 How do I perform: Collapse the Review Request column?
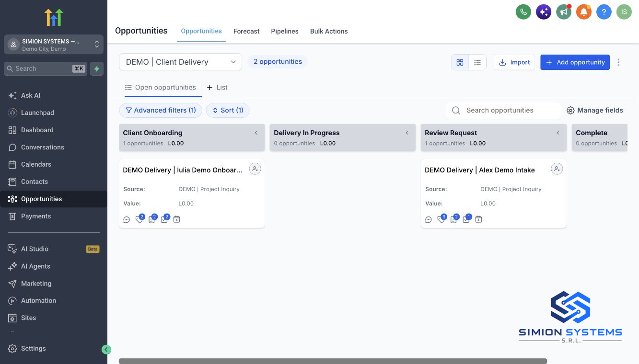(558, 133)
